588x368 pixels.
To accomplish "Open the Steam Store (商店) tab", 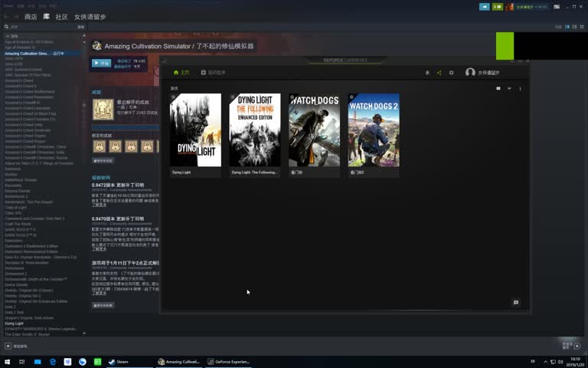I will pos(31,16).
